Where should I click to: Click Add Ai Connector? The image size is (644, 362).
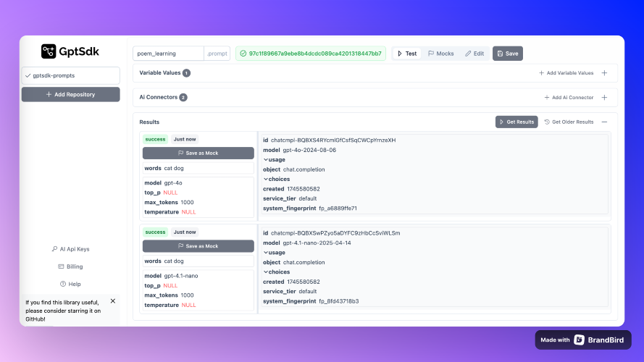tap(569, 98)
